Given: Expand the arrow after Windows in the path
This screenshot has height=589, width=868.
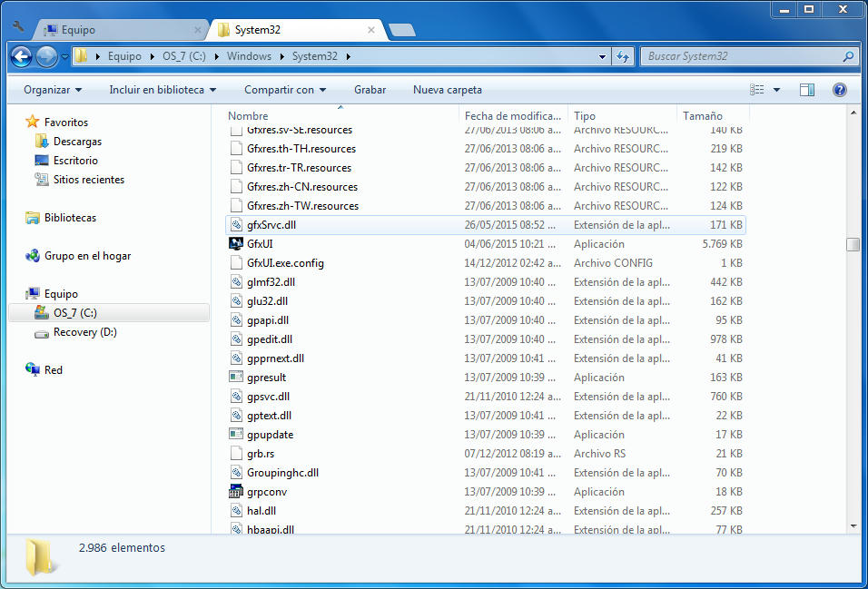Looking at the screenshot, I should (282, 56).
